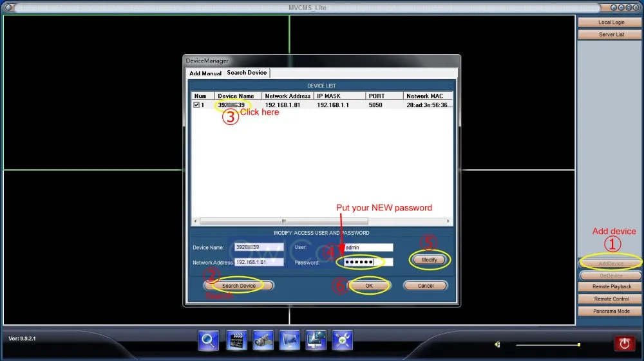Click the round icon at title bar left
This screenshot has width=644, height=361.
tap(8, 7)
